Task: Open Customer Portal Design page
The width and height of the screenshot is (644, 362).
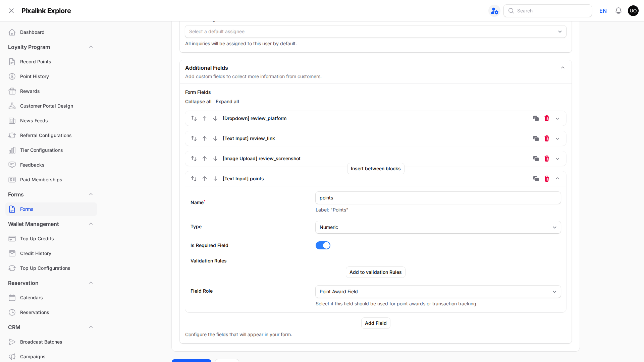Action: tap(51, 106)
